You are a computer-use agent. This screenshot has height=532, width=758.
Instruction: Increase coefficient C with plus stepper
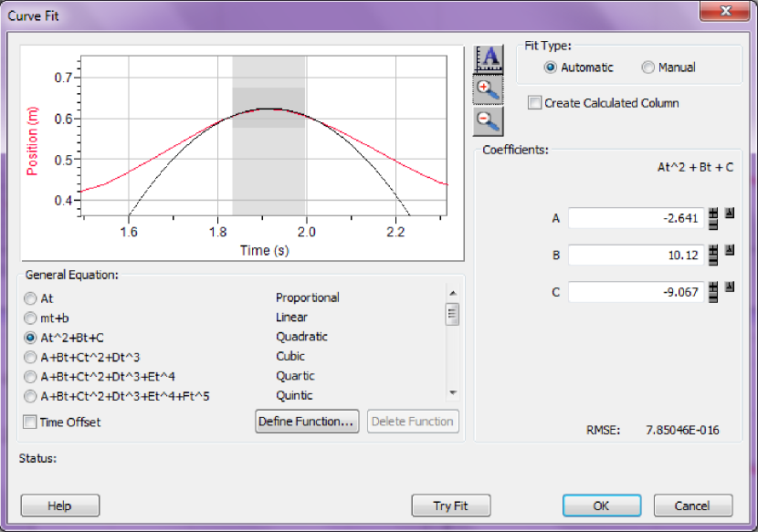point(713,287)
